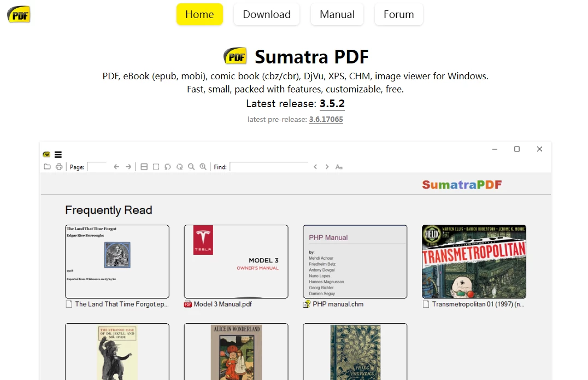Minimize the Sumatra app window

point(495,149)
